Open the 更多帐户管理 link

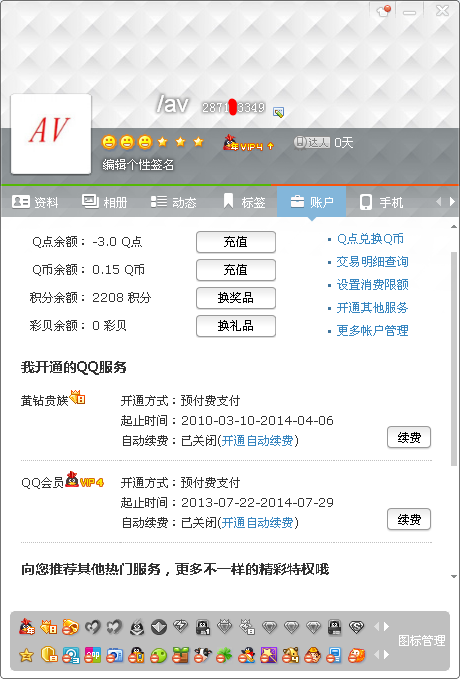373,331
